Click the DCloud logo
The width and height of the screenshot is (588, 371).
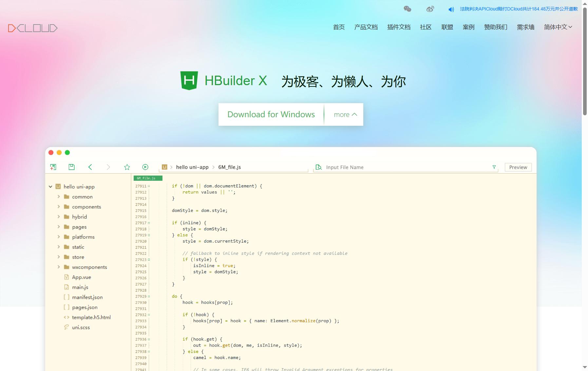point(33,28)
